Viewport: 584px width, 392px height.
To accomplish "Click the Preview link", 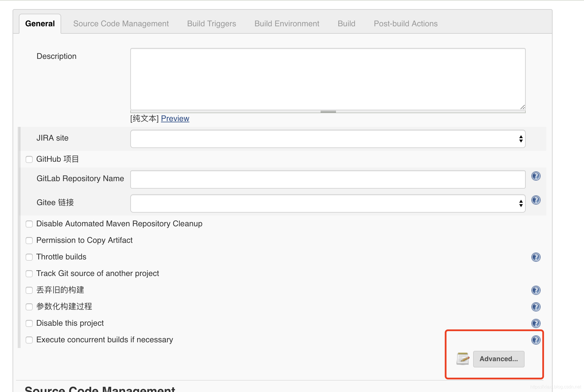I will (175, 118).
